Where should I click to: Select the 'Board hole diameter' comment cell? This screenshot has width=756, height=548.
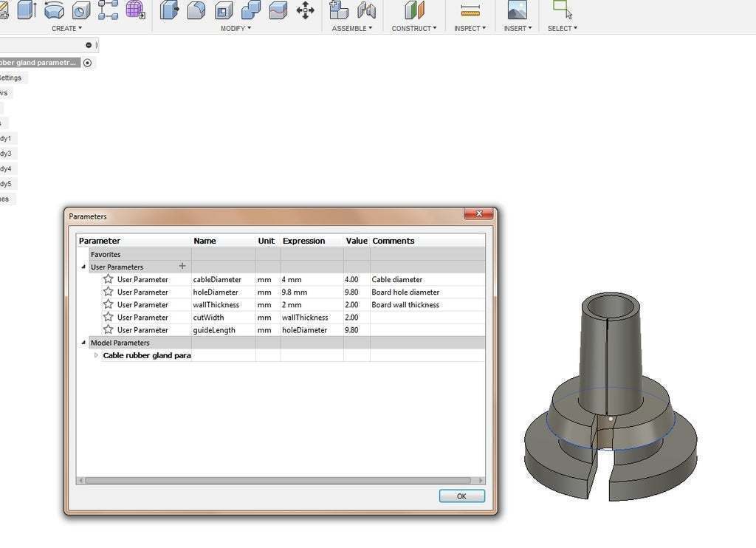click(427, 292)
